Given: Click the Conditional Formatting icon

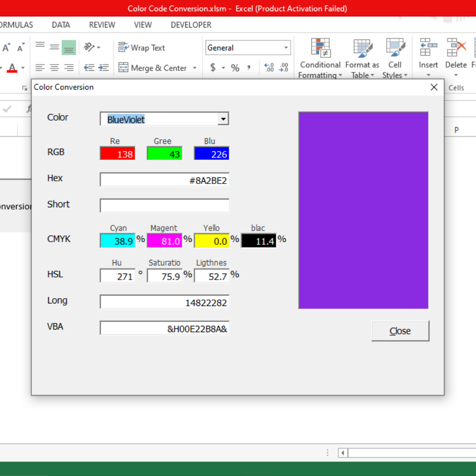Looking at the screenshot, I should [x=320, y=48].
